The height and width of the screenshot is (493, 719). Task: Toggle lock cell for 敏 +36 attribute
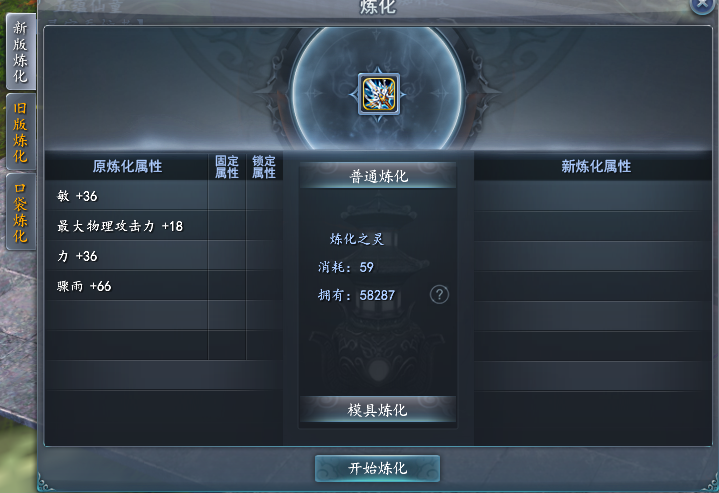pyautogui.click(x=264, y=196)
